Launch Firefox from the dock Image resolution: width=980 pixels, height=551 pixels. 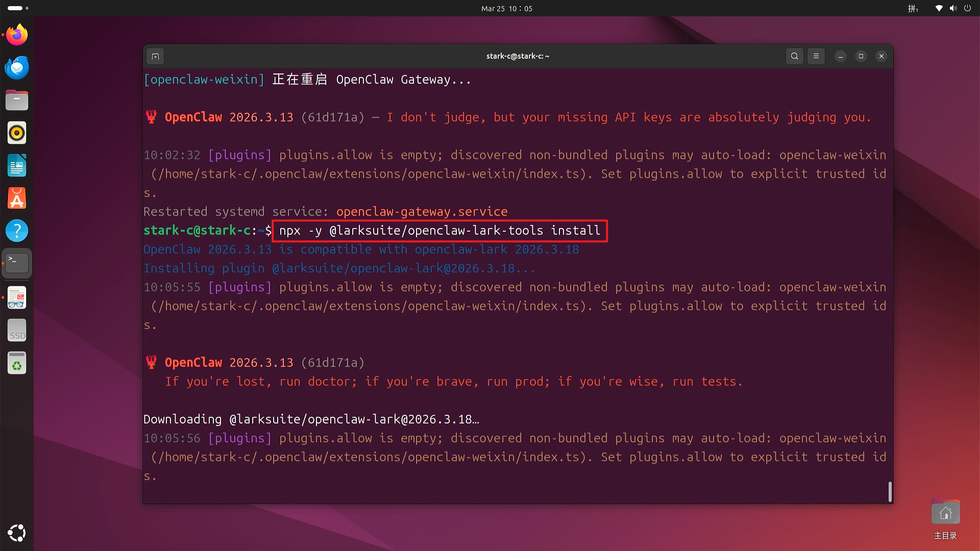point(17,35)
